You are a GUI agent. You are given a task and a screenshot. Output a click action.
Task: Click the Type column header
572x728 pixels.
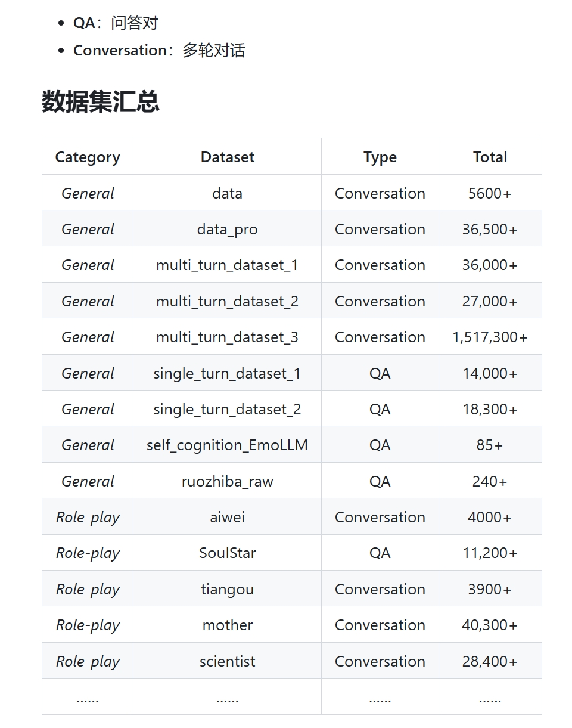380,157
